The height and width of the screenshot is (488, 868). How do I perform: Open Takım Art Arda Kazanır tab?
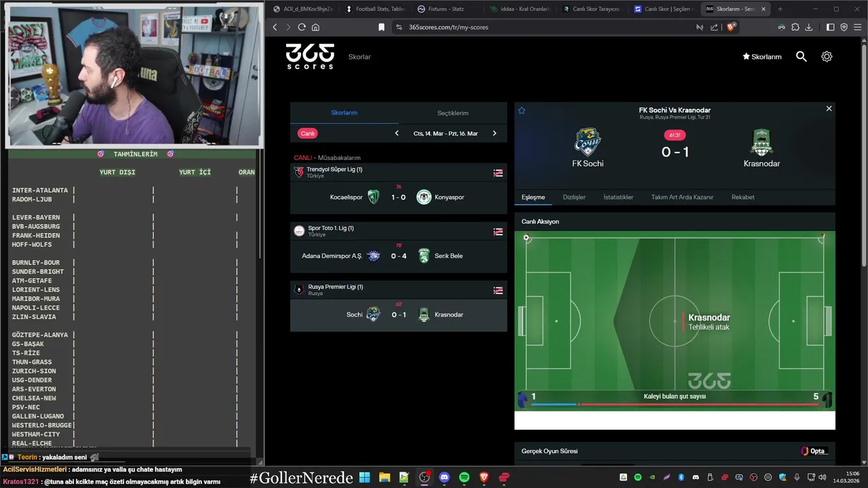coord(682,197)
